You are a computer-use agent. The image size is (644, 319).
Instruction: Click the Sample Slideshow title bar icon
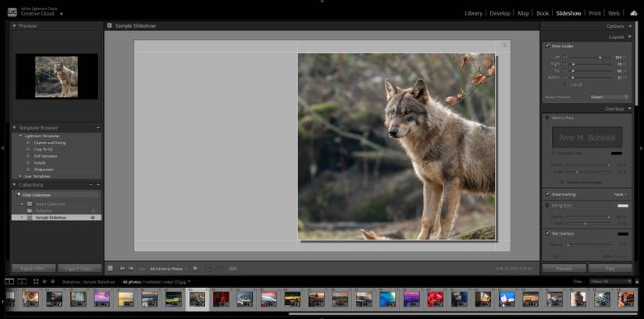coord(109,26)
